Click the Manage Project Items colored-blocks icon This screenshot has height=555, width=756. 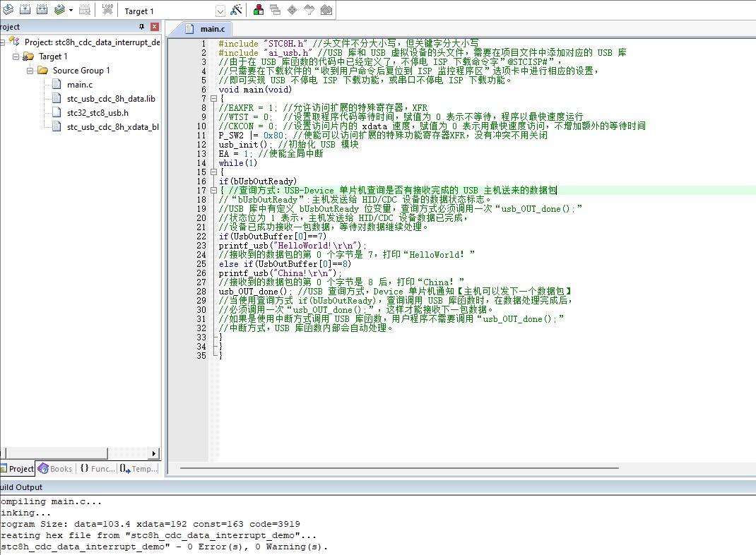pos(259,10)
